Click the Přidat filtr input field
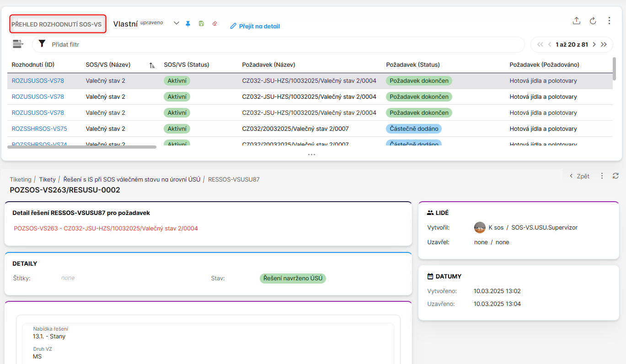Viewport: 626px width, 364px height. pos(274,44)
